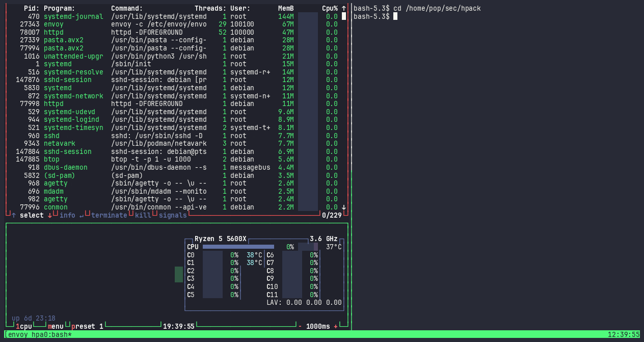Click the red down arrow after 'select'
This screenshot has width=644, height=342.
pos(50,215)
